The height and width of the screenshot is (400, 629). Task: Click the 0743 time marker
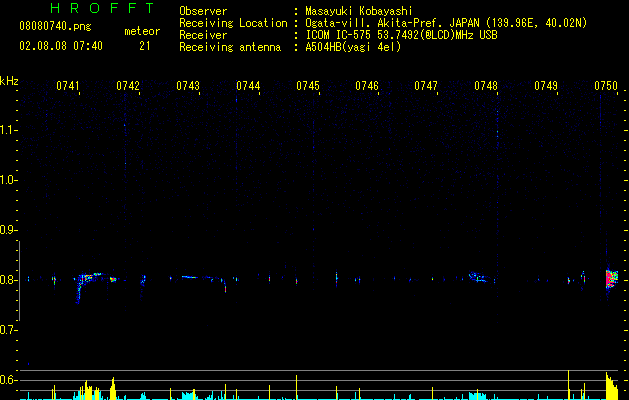188,86
